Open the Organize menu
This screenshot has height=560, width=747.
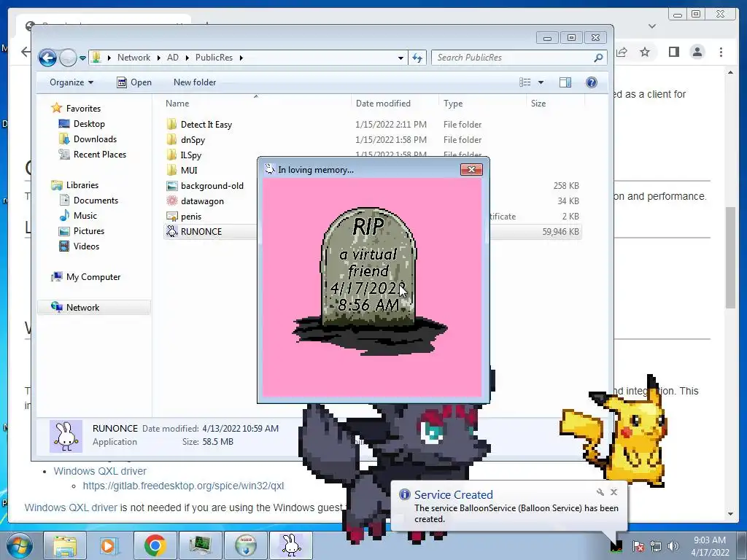71,82
